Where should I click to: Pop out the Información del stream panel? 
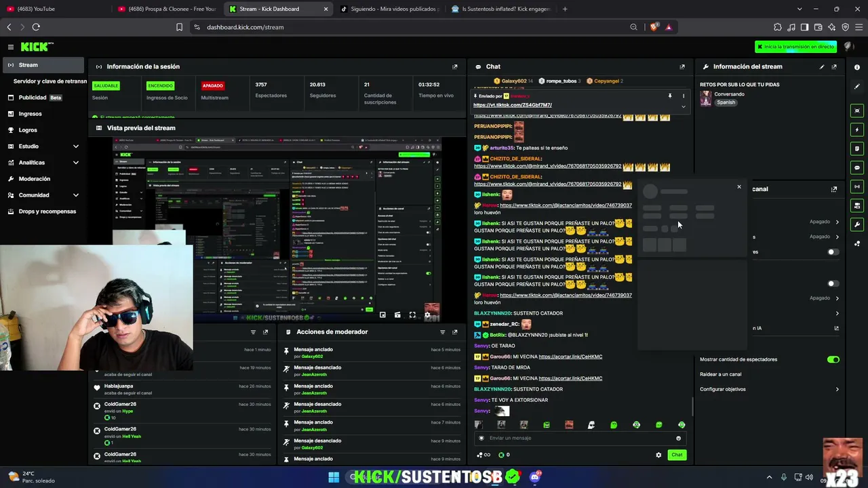tap(834, 66)
